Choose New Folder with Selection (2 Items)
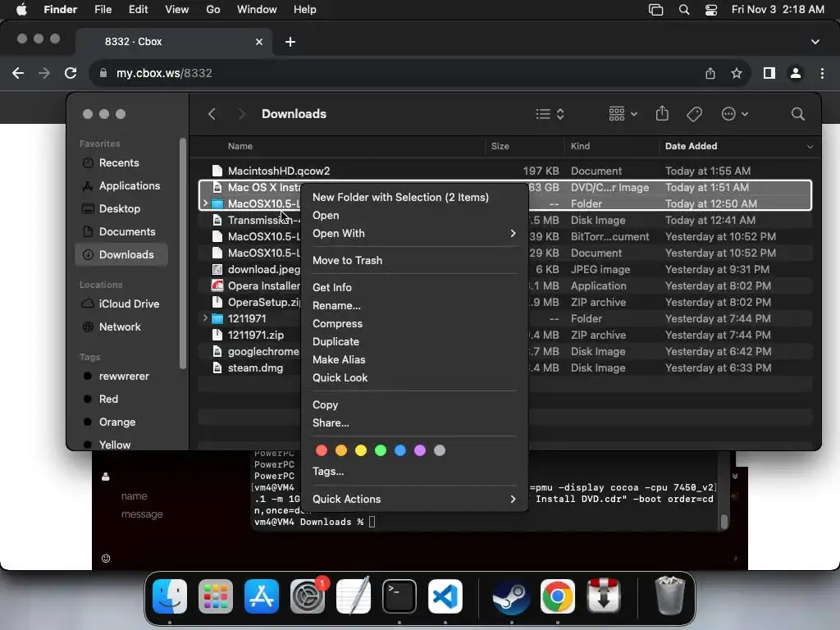Image resolution: width=840 pixels, height=630 pixels. point(414,197)
